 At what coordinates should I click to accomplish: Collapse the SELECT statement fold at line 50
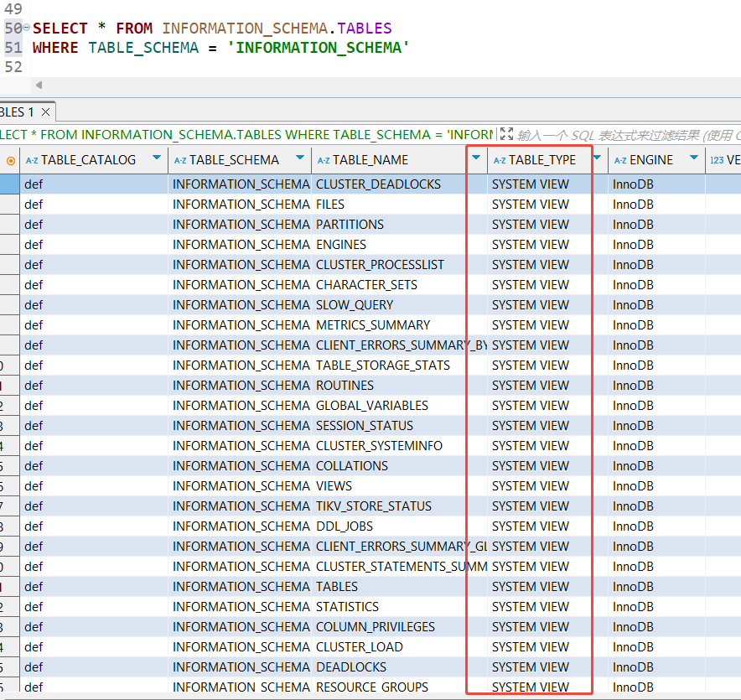27,28
